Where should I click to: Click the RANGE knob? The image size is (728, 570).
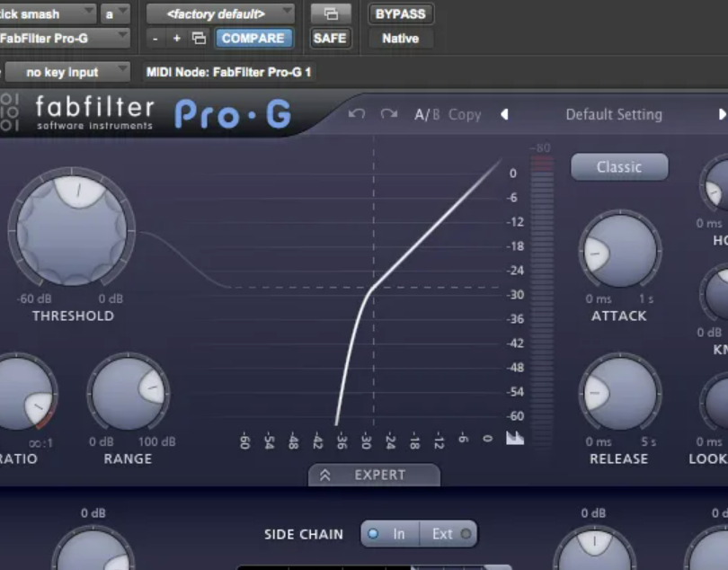[x=129, y=393]
